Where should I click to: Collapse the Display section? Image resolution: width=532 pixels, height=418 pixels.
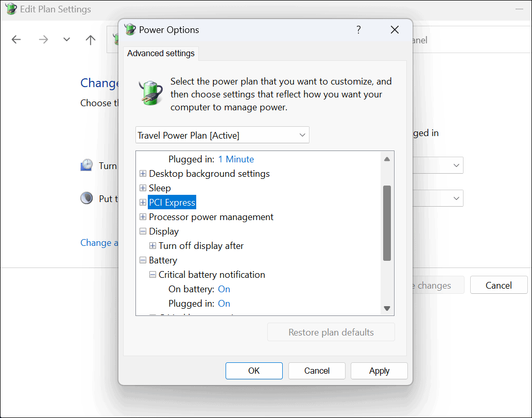click(143, 231)
